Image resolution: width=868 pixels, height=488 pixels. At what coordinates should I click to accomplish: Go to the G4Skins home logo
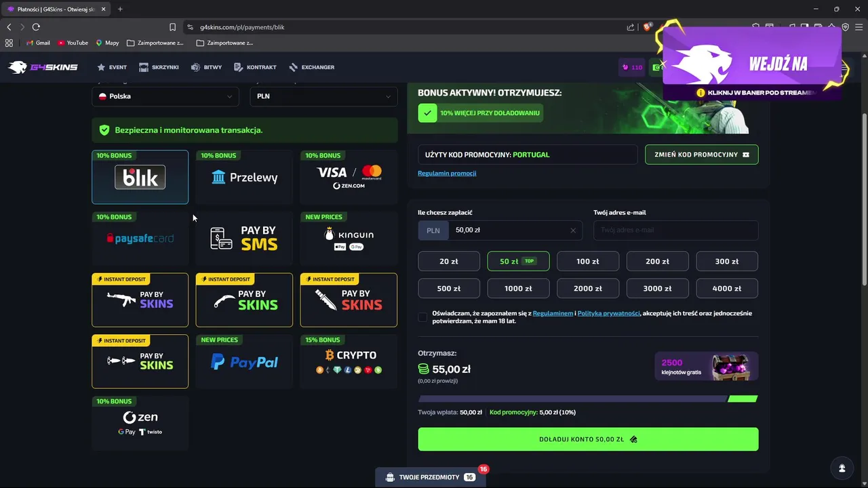coord(43,67)
